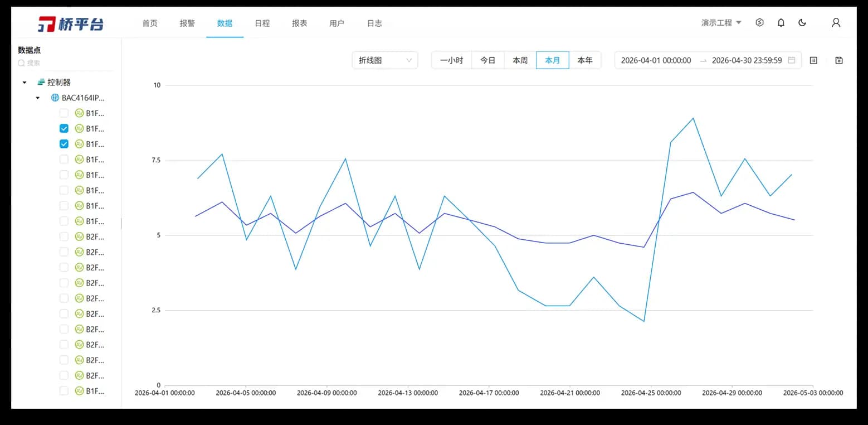This screenshot has width=868, height=425.
Task: Click end date 2026-04-30 23:59:59 field
Action: pos(747,60)
